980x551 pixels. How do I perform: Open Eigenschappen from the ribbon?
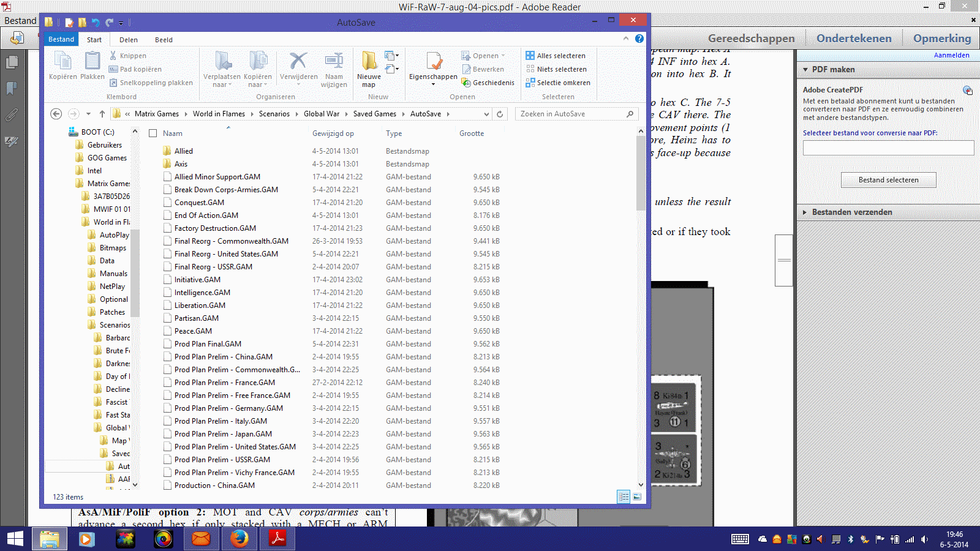coord(433,67)
